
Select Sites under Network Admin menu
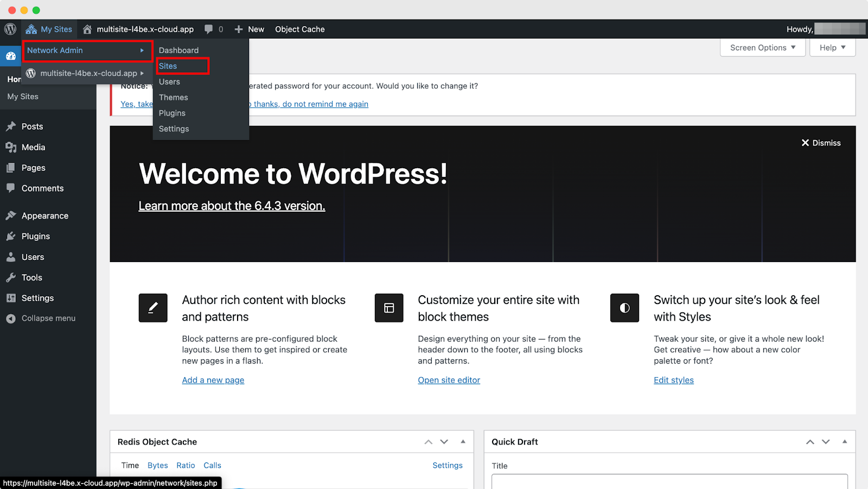[168, 66]
